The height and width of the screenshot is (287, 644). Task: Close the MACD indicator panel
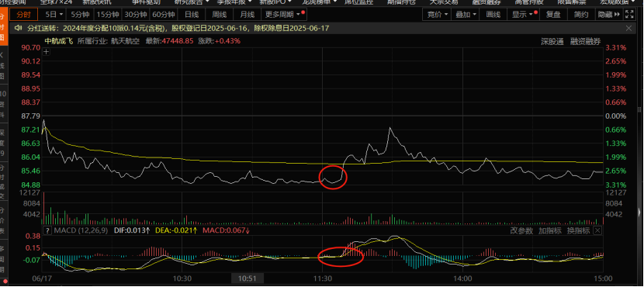597,230
